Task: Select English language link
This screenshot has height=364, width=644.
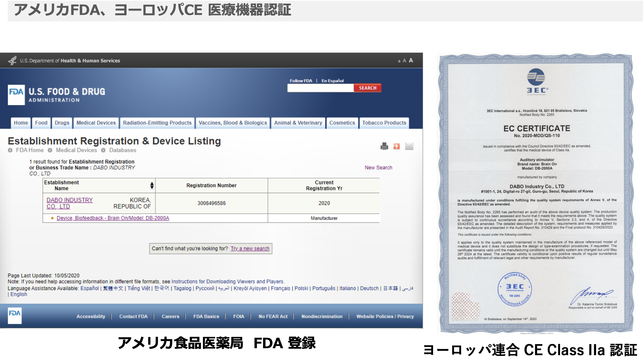Action: (x=19, y=294)
